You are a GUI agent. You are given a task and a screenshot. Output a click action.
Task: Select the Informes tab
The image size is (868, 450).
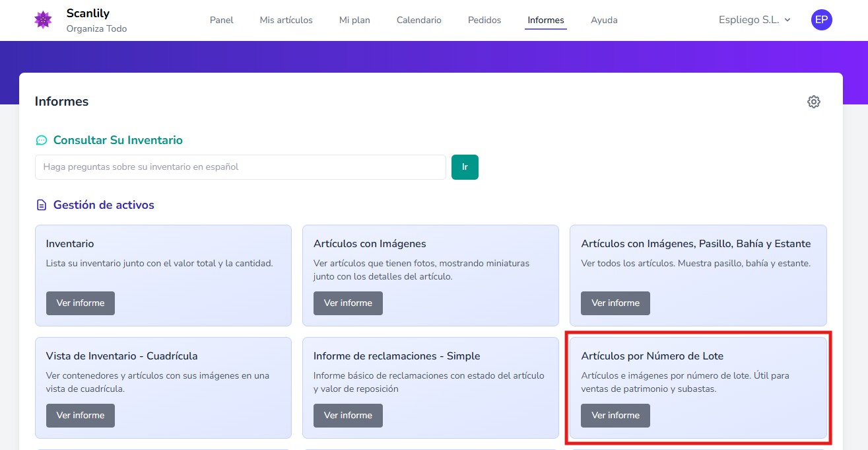(x=546, y=20)
